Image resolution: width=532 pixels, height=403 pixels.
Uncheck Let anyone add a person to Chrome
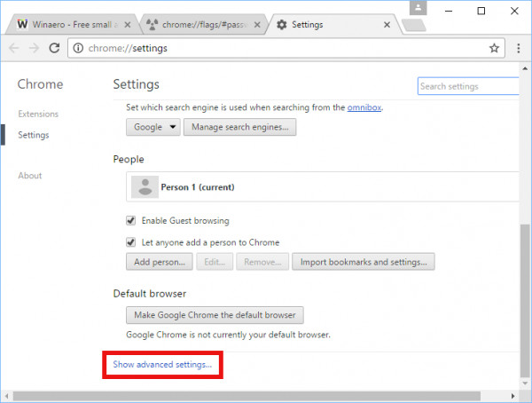click(x=131, y=242)
